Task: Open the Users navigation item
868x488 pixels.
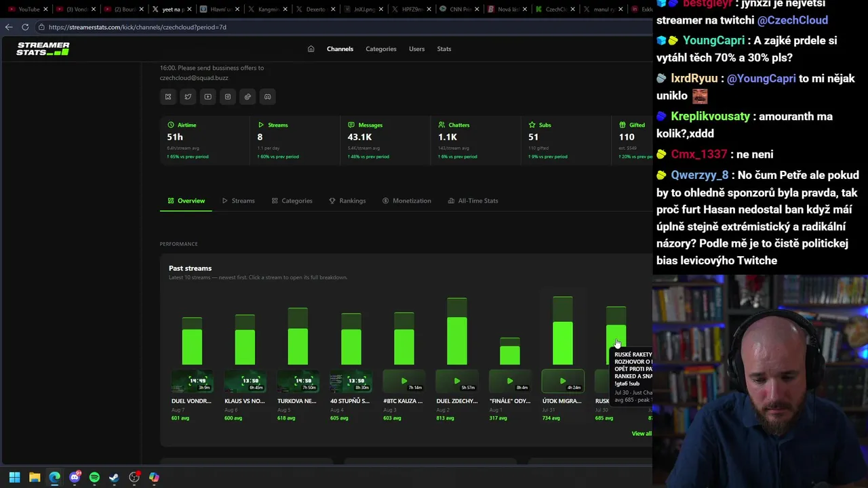Action: tap(416, 49)
